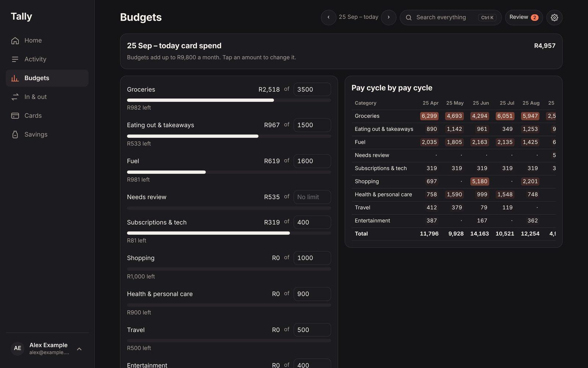Screen dimensions: 588x368
Task: Click the 25 Jun column header
Action: click(481, 103)
